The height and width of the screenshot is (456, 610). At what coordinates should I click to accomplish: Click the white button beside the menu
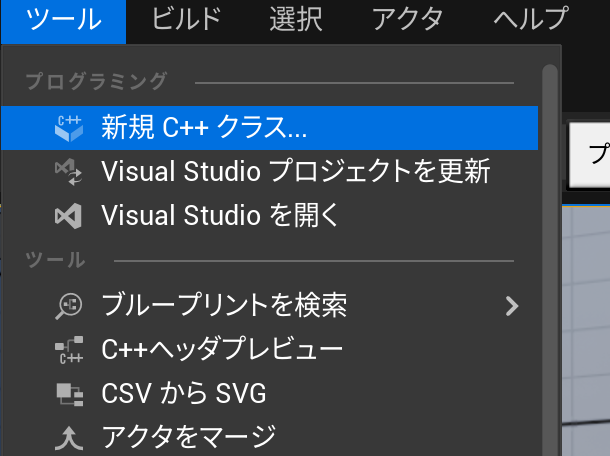coord(589,155)
